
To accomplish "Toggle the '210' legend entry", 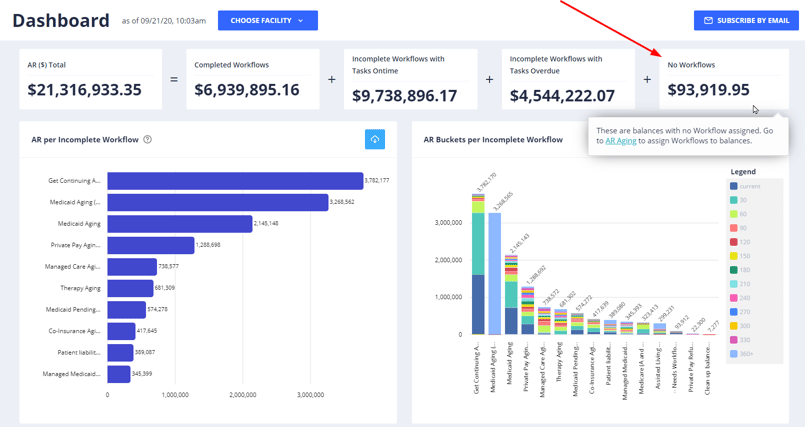I will tap(741, 284).
